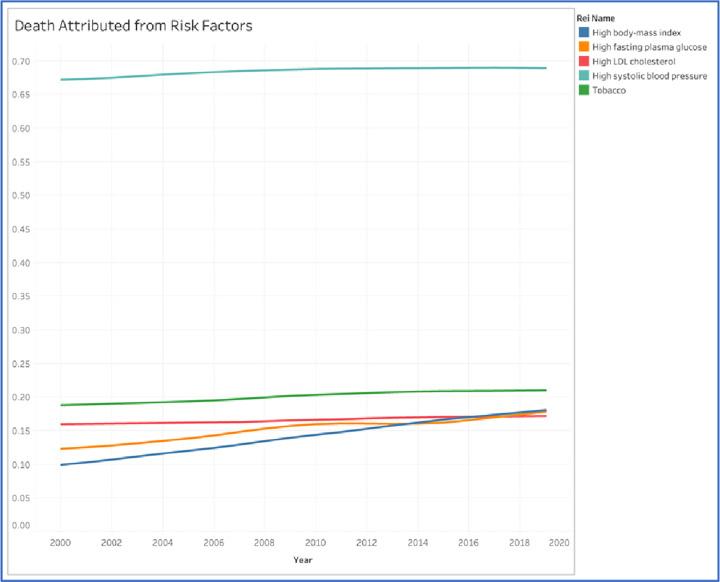This screenshot has width=720, height=582.
Task: Highlight the High systolic blood pressure legend label
Action: point(649,75)
